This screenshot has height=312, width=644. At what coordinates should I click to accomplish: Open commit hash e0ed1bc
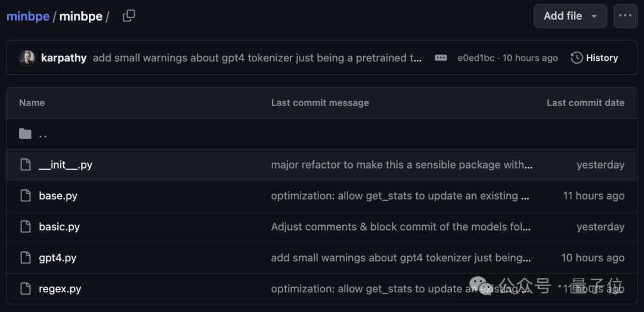(x=476, y=58)
